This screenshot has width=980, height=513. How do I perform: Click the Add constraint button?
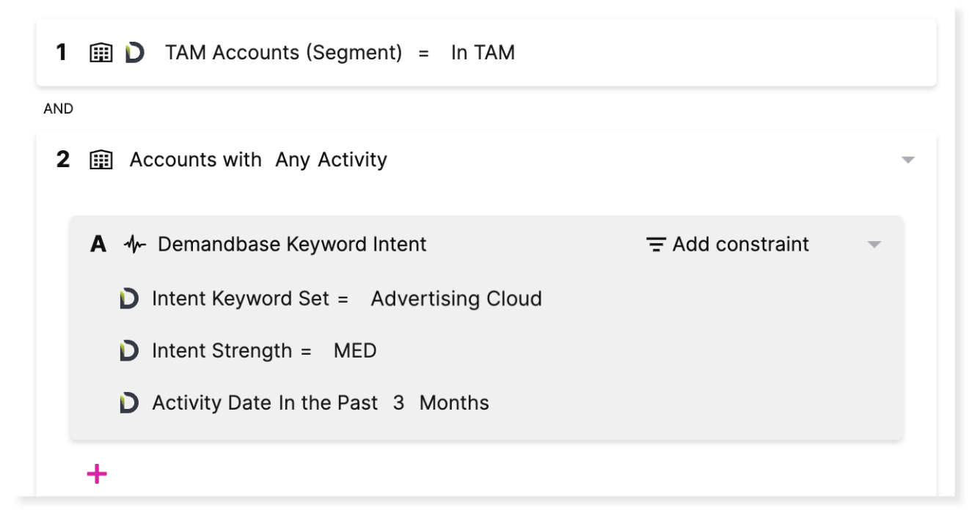[x=740, y=245]
